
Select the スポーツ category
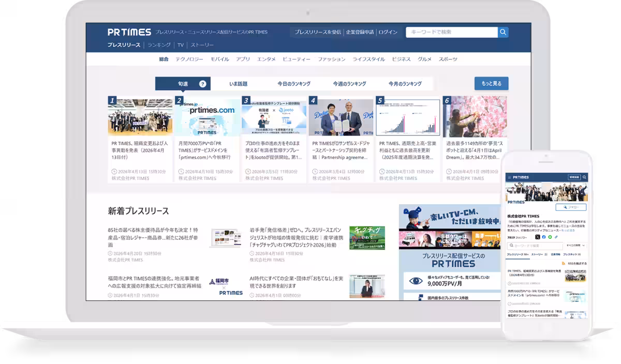(x=448, y=59)
